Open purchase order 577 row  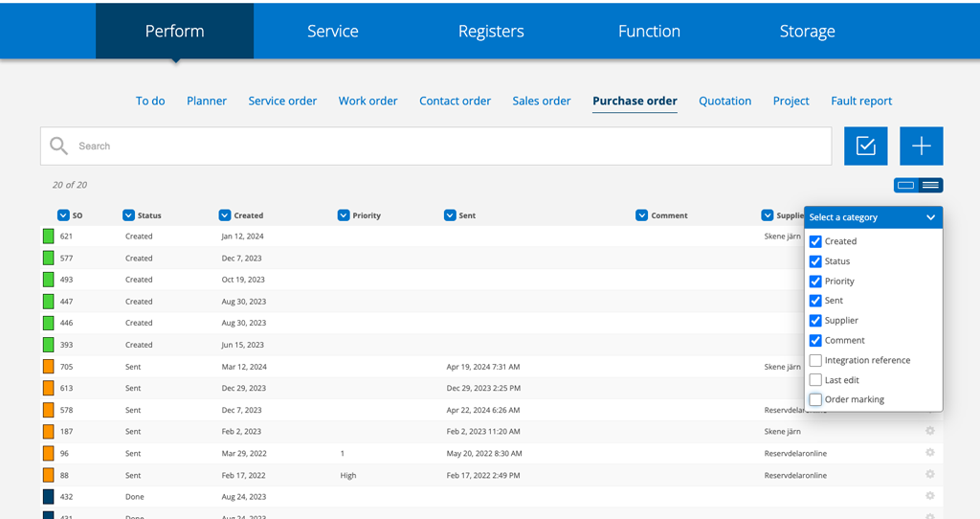tap(422, 258)
